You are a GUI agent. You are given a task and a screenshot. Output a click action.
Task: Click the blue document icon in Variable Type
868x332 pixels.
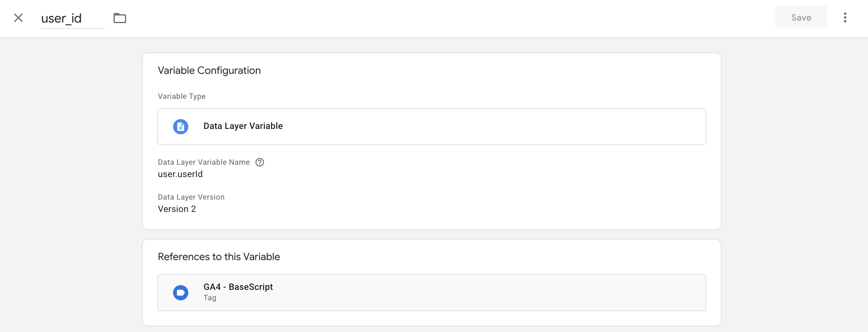point(181,127)
